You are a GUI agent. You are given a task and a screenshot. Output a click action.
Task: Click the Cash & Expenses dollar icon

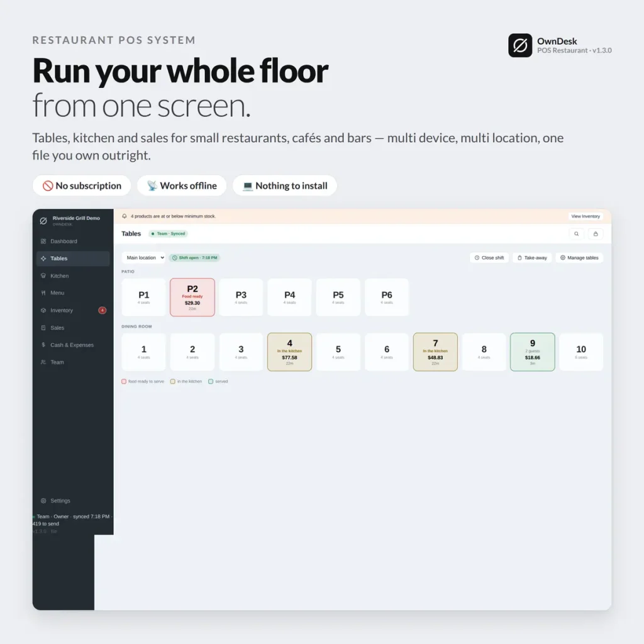(43, 345)
